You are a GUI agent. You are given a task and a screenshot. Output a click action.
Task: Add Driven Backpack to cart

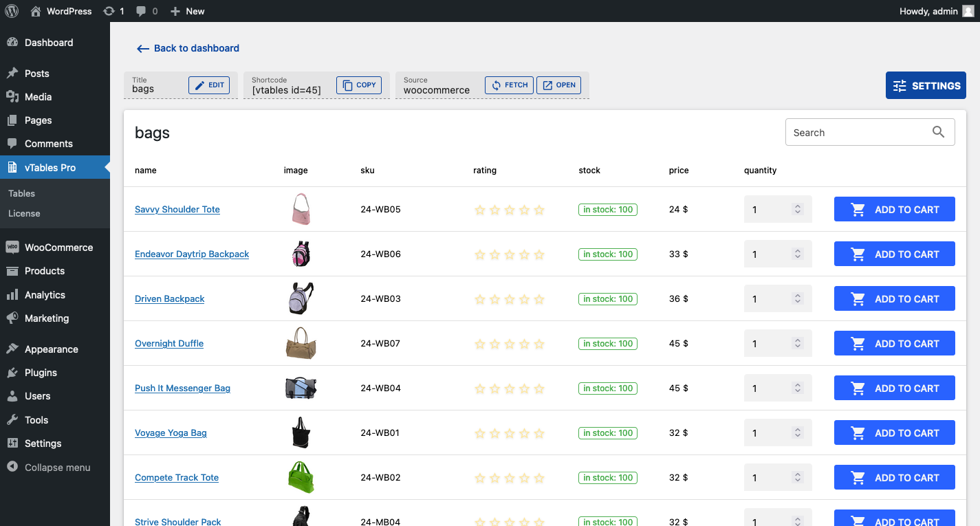coord(895,299)
